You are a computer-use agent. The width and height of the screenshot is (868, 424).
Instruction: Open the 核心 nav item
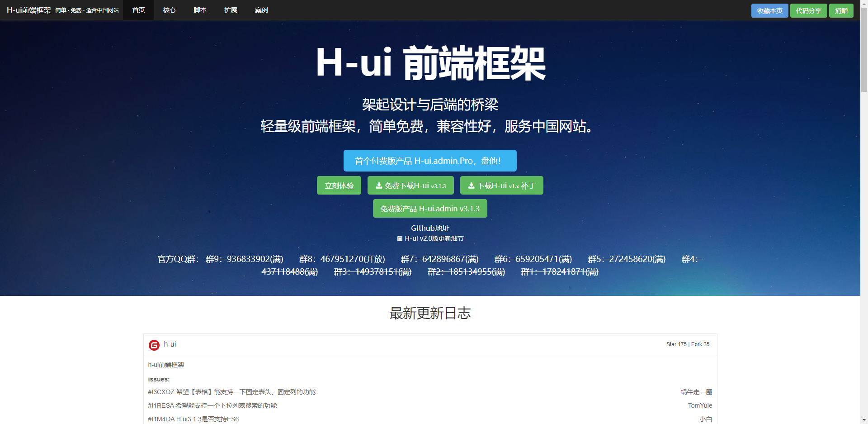pyautogui.click(x=169, y=10)
